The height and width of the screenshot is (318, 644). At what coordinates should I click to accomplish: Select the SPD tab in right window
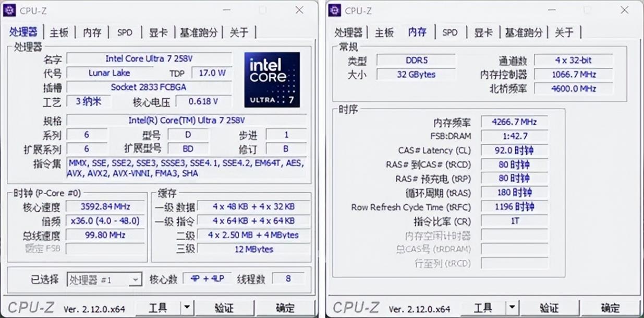click(449, 32)
